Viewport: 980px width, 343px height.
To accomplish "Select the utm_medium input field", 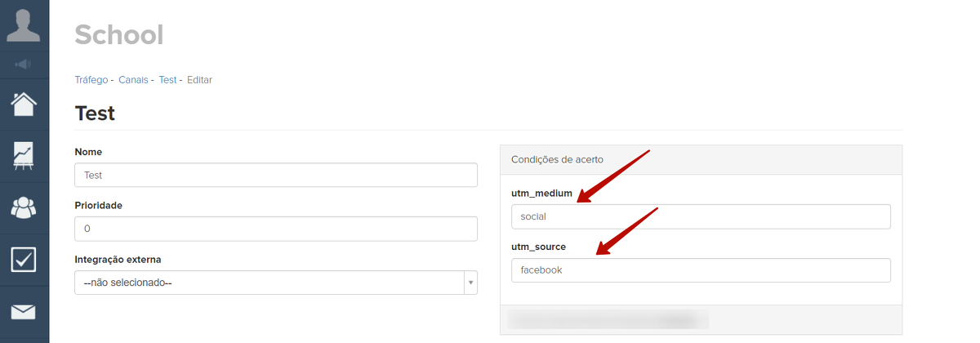I will pyautogui.click(x=700, y=216).
